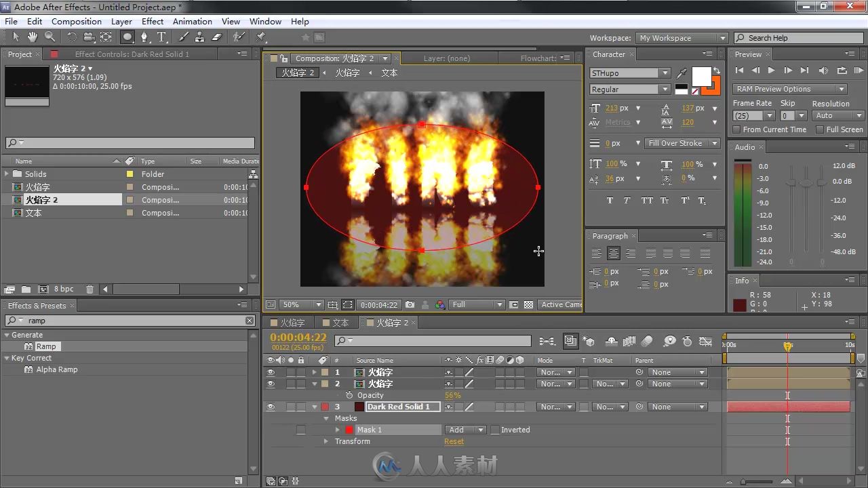Image resolution: width=868 pixels, height=488 pixels.
Task: Select the Eraser tool
Action: pos(217,37)
